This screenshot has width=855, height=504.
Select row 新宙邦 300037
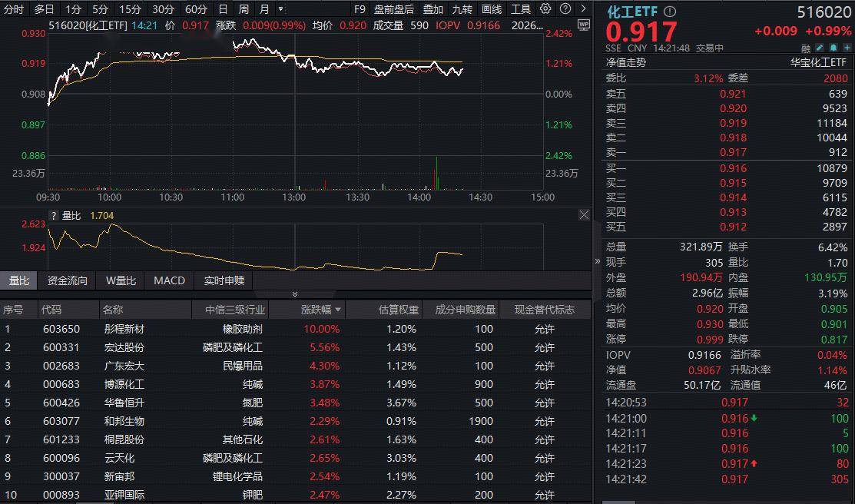[296, 477]
